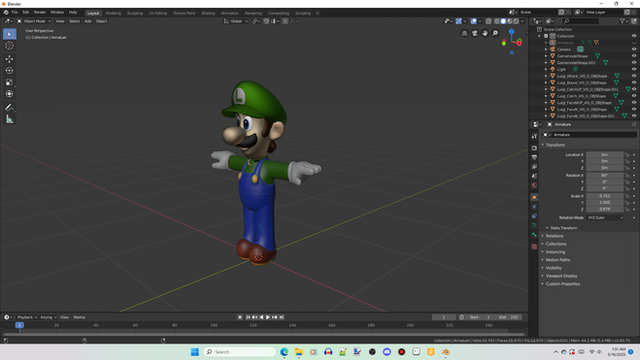Viewport: 640px width, 360px height.
Task: Open the Output properties tab
Action: 534,158
